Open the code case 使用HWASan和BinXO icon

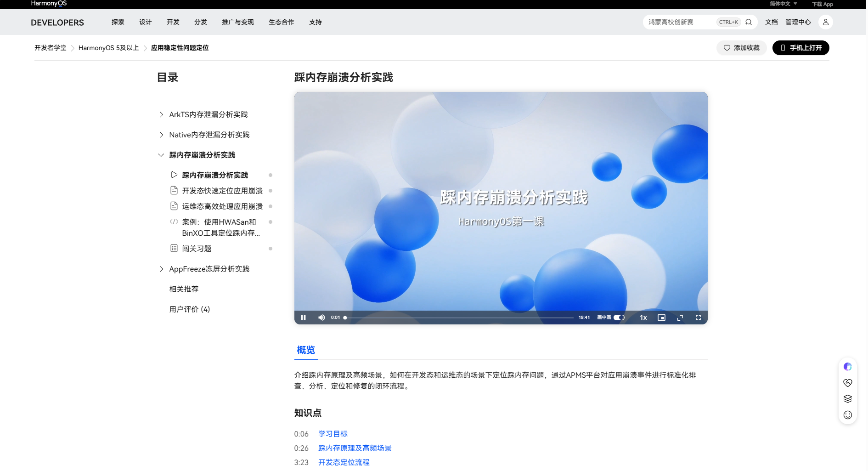point(174,221)
